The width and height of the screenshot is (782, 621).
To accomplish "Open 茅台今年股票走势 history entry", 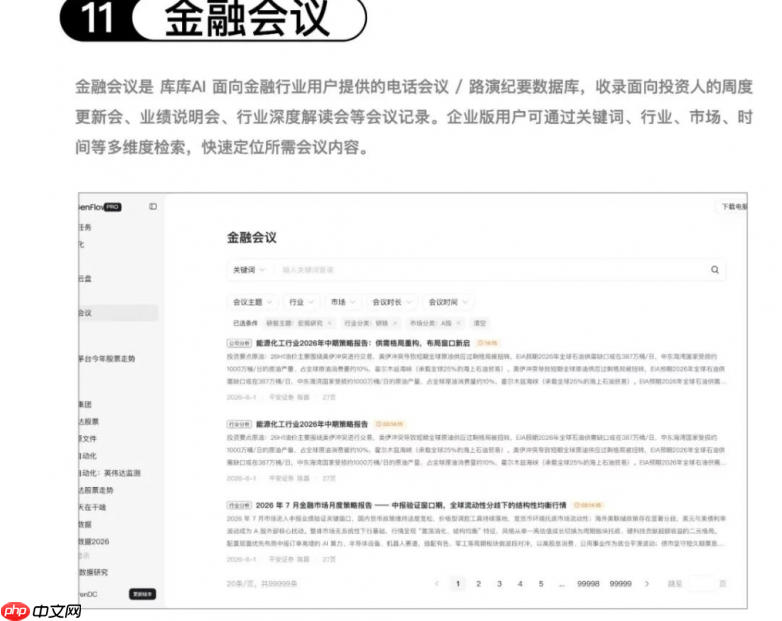I will pyautogui.click(x=107, y=359).
